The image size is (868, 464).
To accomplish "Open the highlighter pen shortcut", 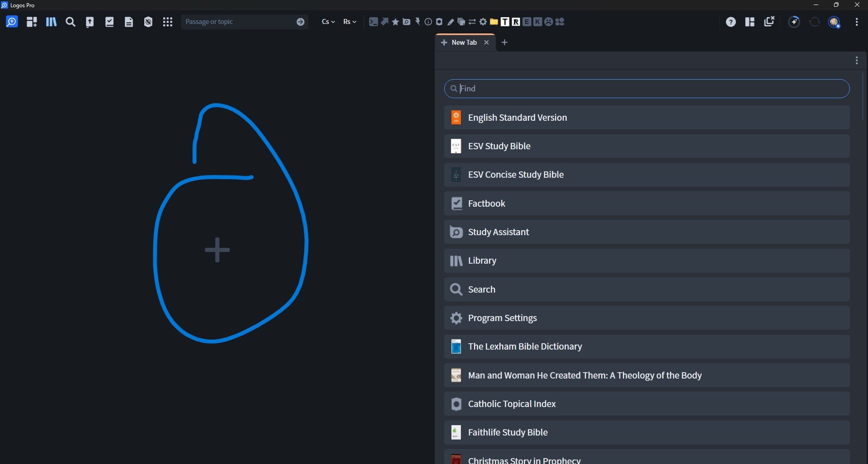I will point(451,22).
